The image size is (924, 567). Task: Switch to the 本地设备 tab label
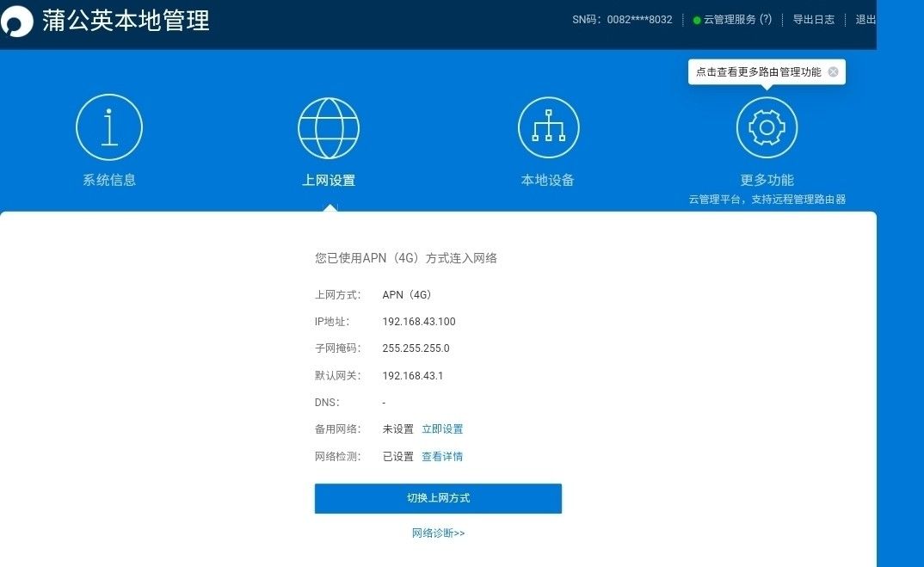548,181
